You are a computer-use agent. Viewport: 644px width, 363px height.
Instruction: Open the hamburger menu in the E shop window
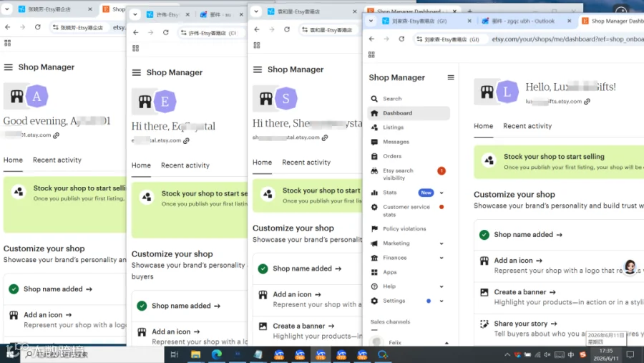137,73
